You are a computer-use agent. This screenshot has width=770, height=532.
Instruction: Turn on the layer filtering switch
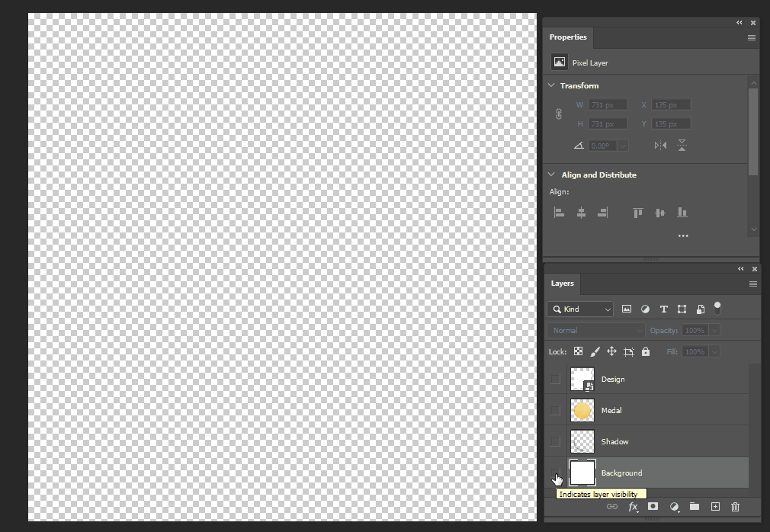click(717, 307)
